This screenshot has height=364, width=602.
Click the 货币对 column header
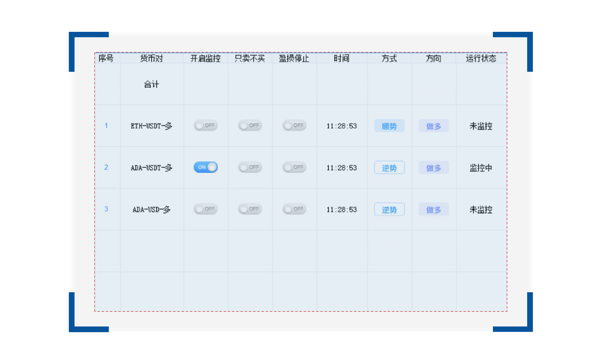coord(151,58)
